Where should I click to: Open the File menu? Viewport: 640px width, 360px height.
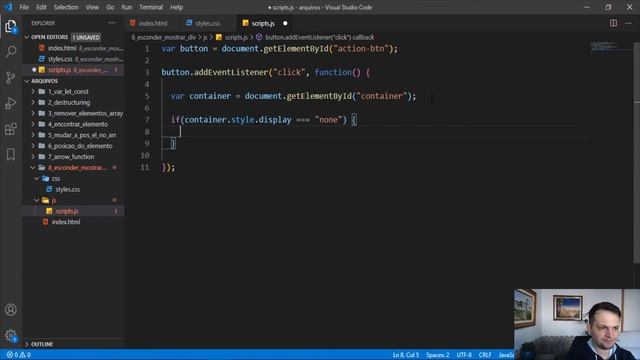24,7
